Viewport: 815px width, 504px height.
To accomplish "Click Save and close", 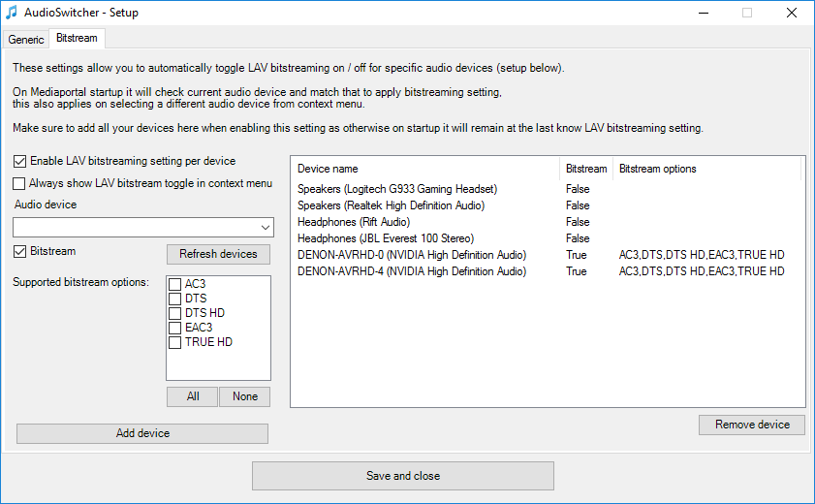I will pyautogui.click(x=403, y=476).
